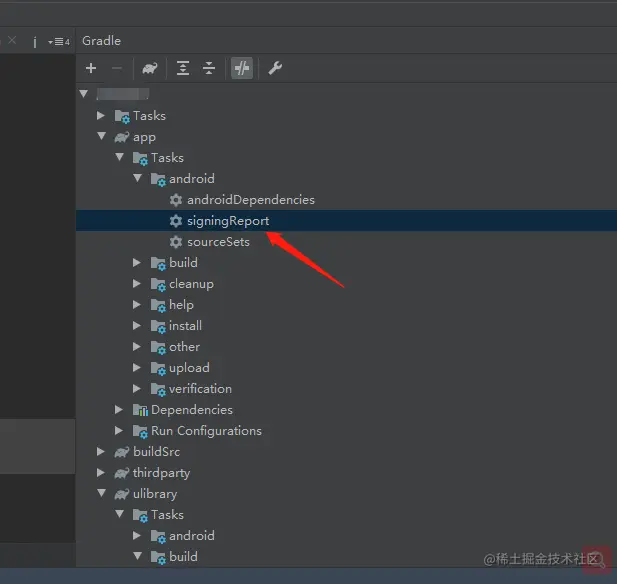Collapse the root project node arrow
Viewport: 617px width, 584px height.
coord(83,94)
